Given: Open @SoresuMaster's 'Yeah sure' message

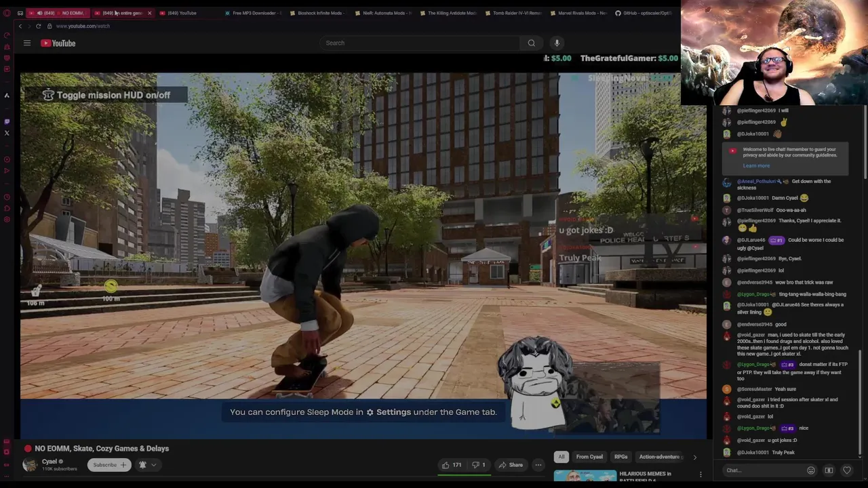Looking at the screenshot, I should click(x=766, y=389).
